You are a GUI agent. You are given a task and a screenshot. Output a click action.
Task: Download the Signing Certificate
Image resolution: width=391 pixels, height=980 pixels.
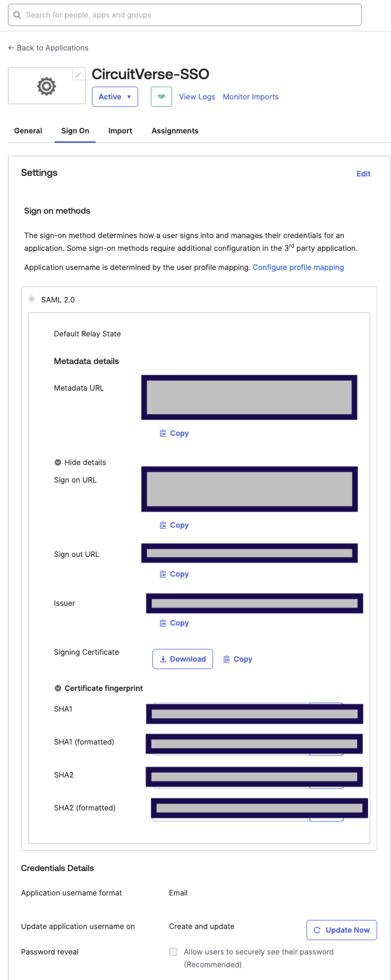click(183, 659)
